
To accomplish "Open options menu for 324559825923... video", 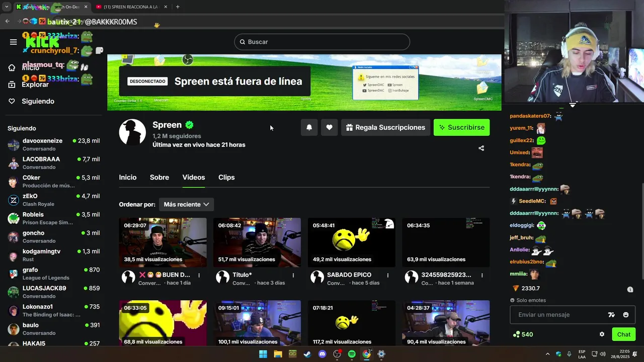I will tap(482, 275).
